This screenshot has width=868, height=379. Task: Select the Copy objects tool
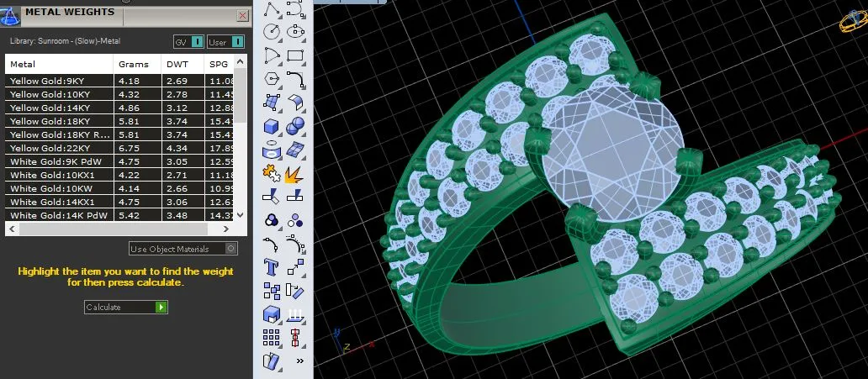pyautogui.click(x=272, y=291)
